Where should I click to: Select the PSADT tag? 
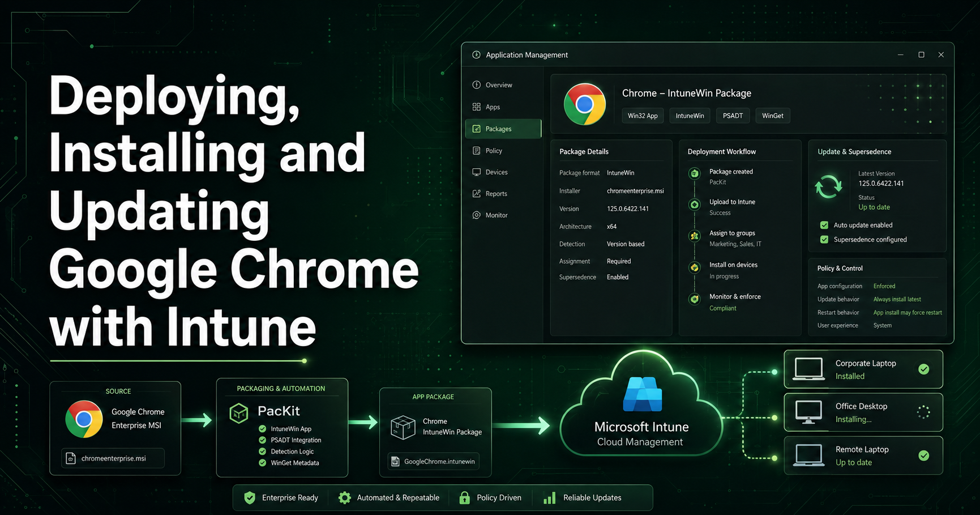733,116
